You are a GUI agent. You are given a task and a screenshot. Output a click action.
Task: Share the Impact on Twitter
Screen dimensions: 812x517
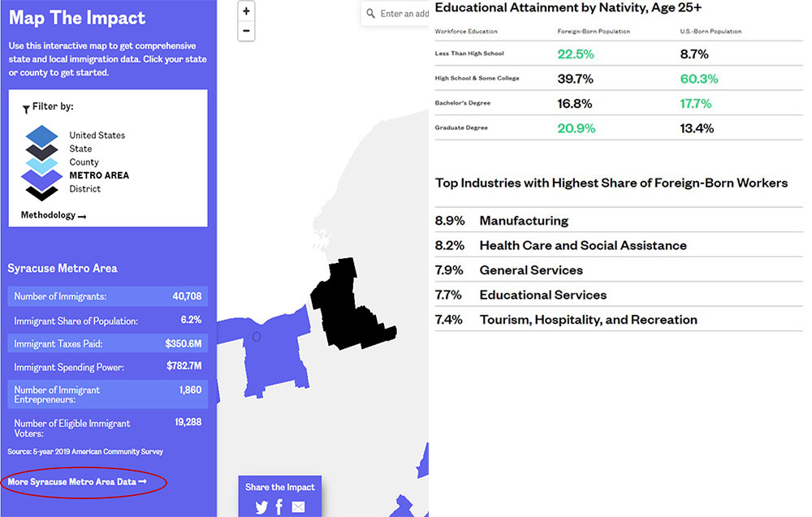(x=261, y=507)
